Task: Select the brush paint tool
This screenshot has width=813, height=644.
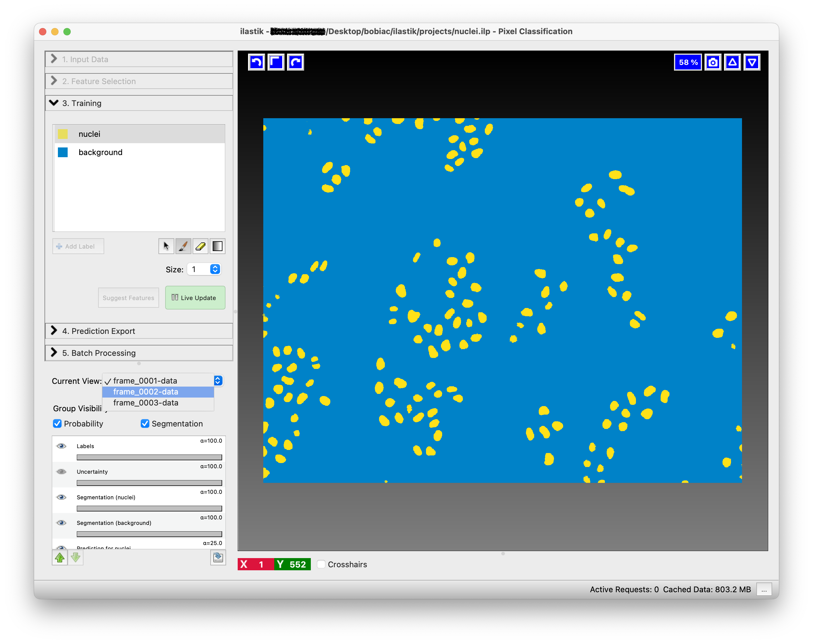Action: (x=183, y=246)
